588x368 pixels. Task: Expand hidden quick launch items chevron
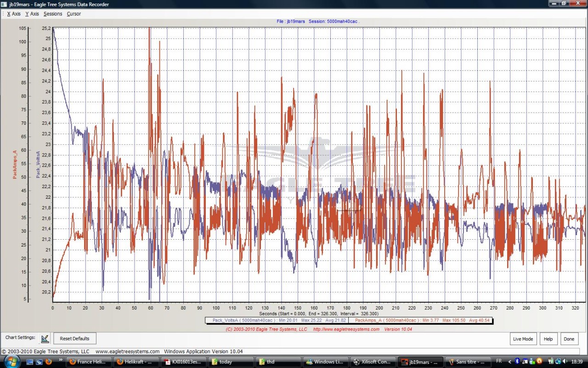tap(61, 360)
